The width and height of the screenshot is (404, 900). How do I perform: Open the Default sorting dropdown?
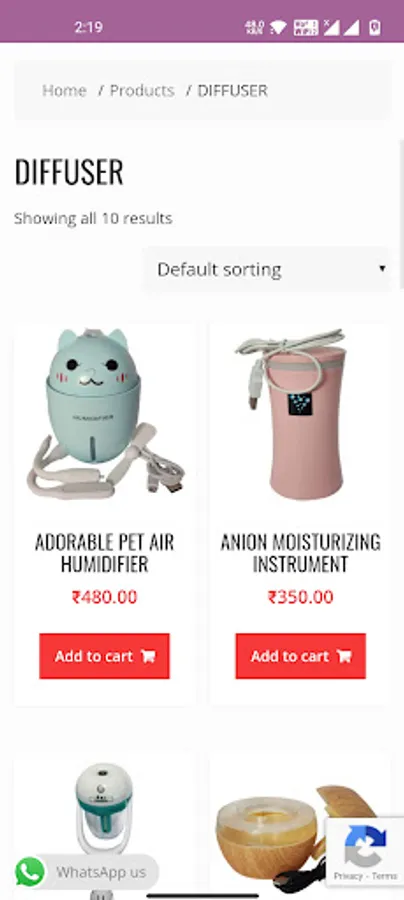[x=266, y=269]
